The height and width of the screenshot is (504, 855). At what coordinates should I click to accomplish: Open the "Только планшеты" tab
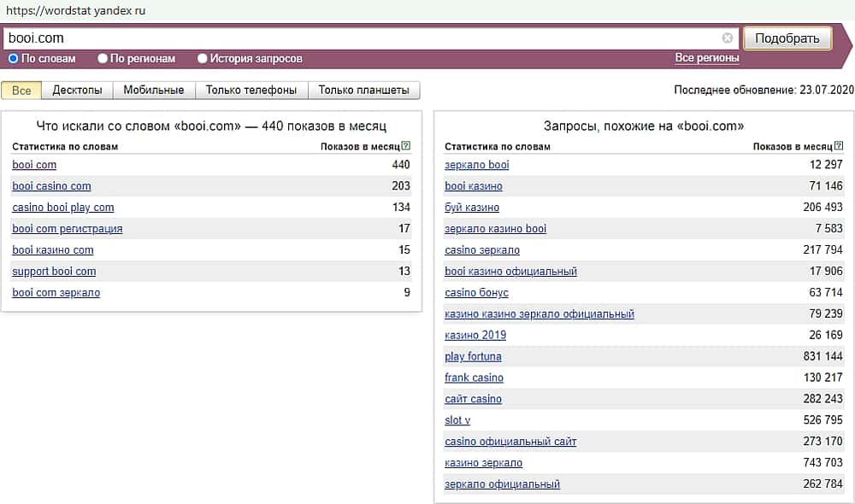(x=364, y=91)
